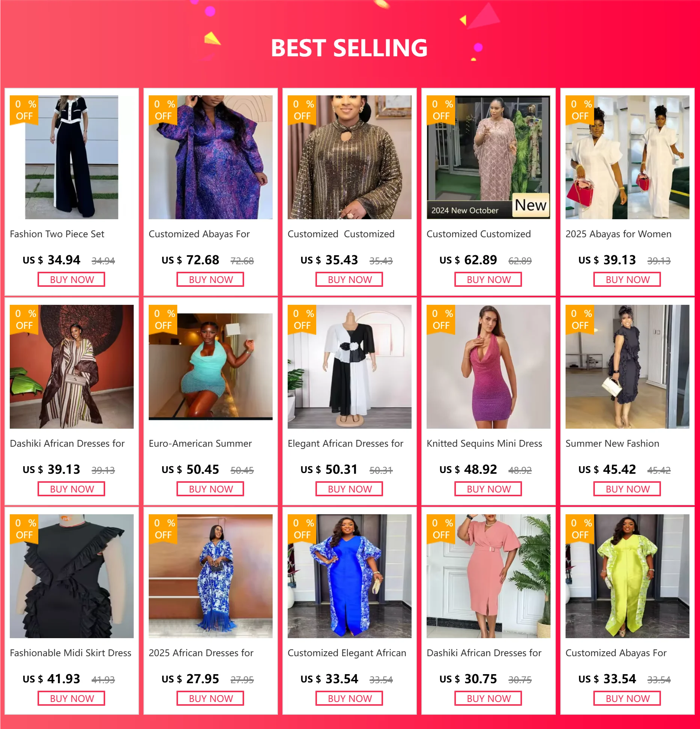Click the US $62.89 price of Customized item
The width and height of the screenshot is (700, 729).
[x=468, y=260]
